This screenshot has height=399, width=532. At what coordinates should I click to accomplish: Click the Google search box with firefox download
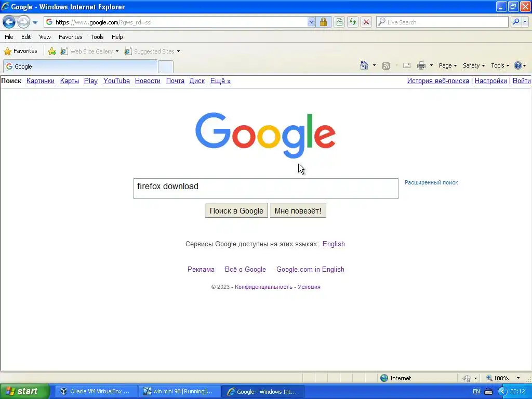(x=265, y=189)
